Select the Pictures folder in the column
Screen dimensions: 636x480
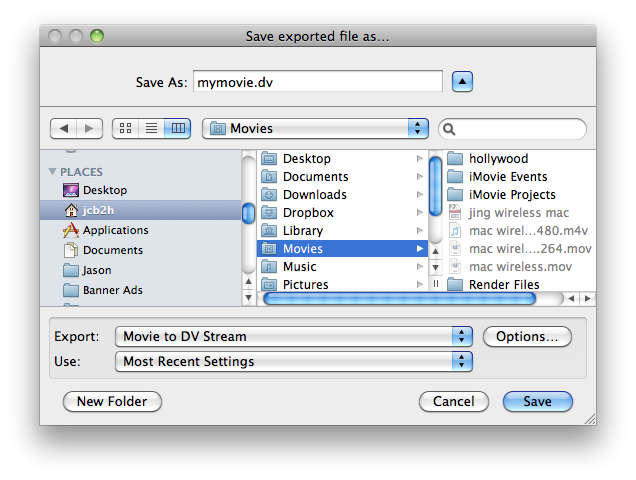click(342, 284)
